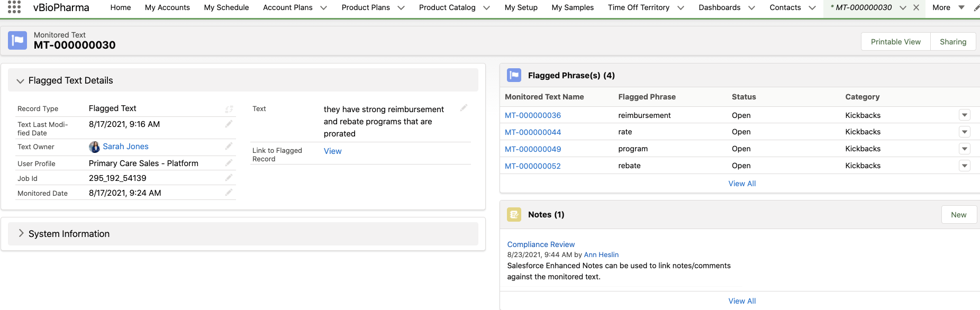Screen dimensions: 980x310
Task: Click the Flagged Phrase(s) flag icon
Action: click(x=514, y=75)
